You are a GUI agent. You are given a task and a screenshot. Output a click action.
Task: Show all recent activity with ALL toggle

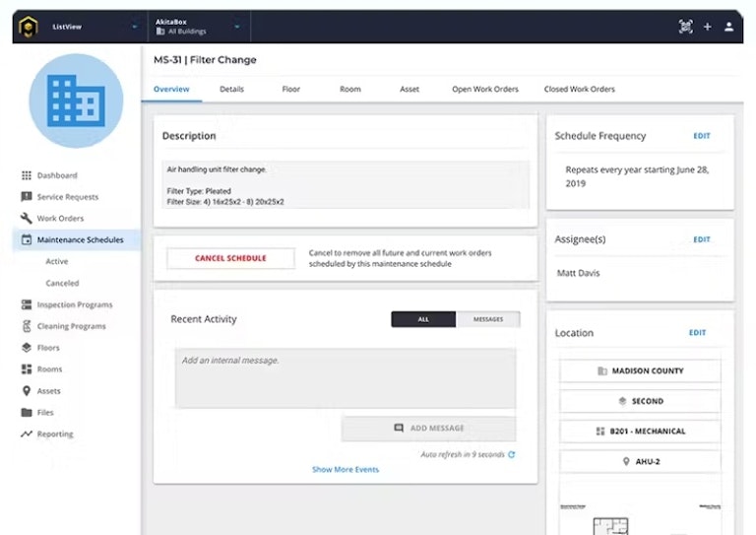pos(423,319)
